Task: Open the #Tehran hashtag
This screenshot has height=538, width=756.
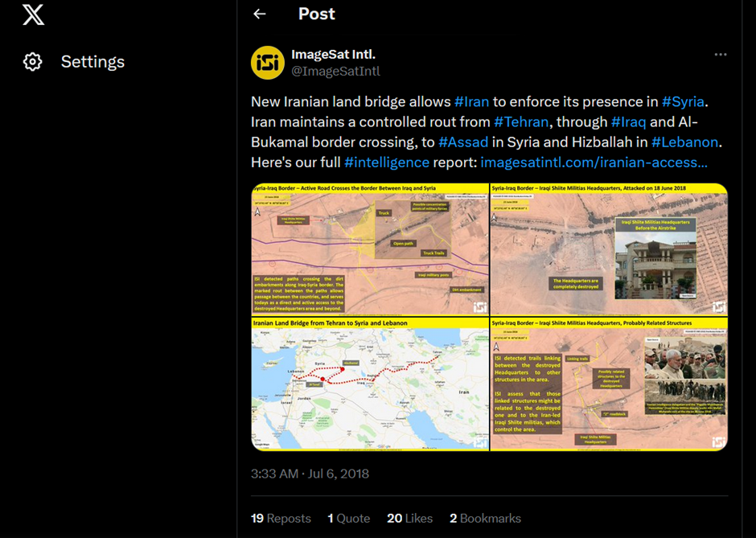Action: tap(521, 122)
